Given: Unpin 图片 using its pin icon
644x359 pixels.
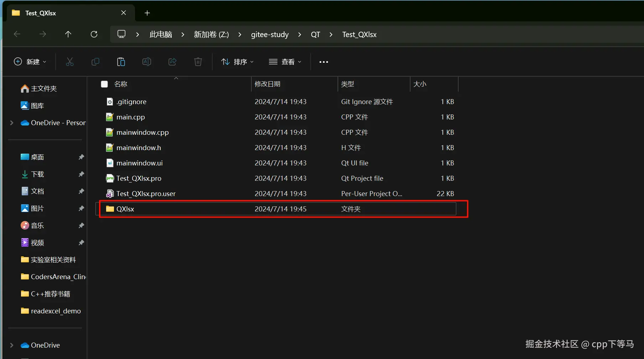Looking at the screenshot, I should pyautogui.click(x=81, y=209).
